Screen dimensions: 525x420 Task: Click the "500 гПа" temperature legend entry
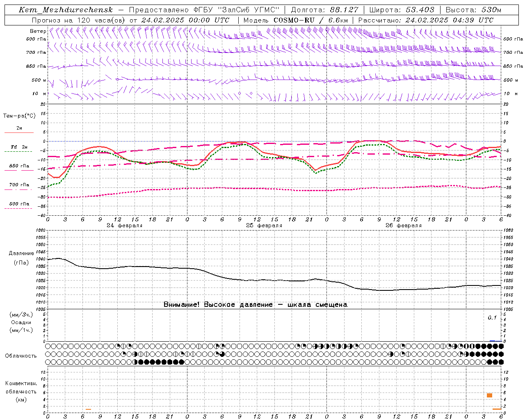[19, 204]
